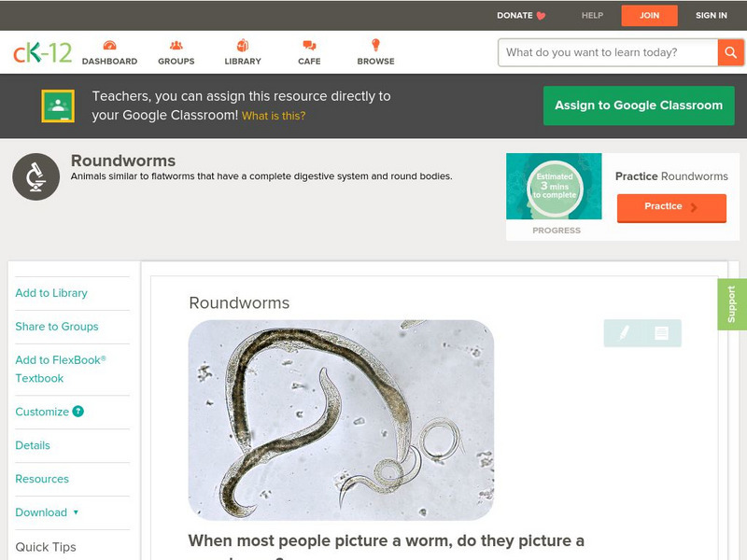Click the search input field
747x560 pixels.
602,52
